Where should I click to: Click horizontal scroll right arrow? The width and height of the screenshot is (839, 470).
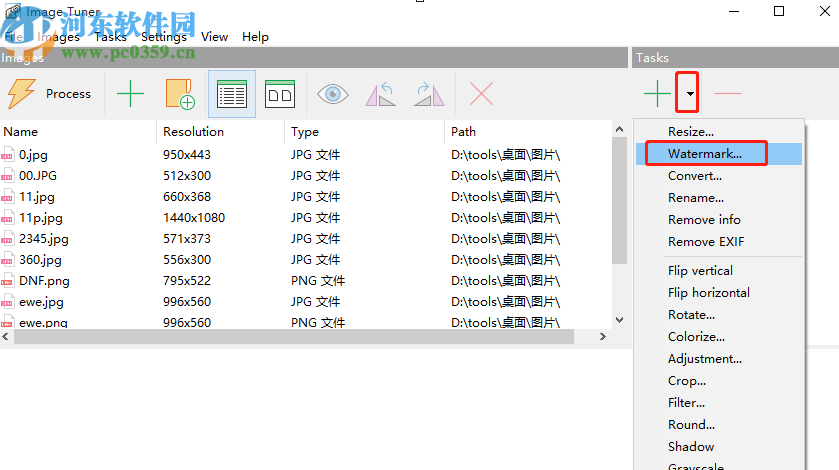[x=602, y=337]
